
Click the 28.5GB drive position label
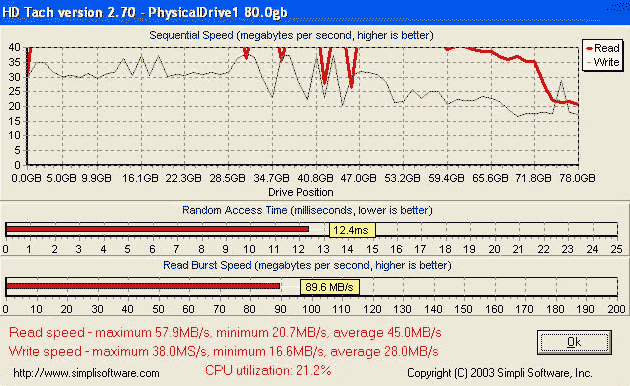[x=227, y=178]
